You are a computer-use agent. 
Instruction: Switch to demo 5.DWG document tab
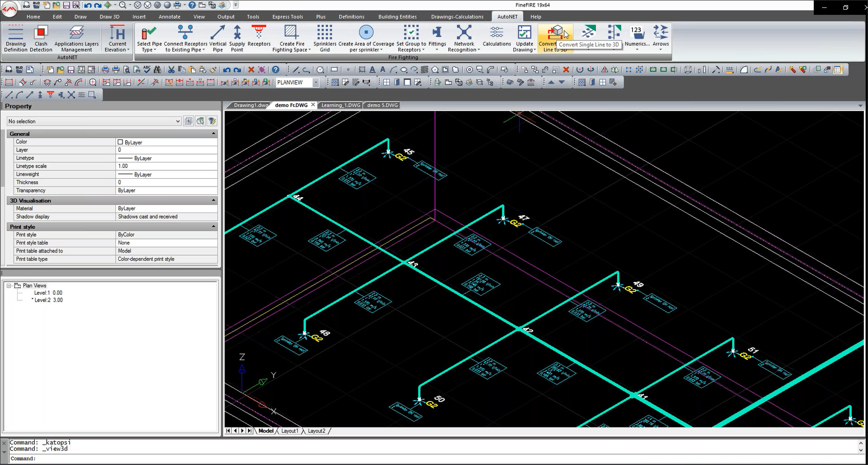pyautogui.click(x=383, y=105)
